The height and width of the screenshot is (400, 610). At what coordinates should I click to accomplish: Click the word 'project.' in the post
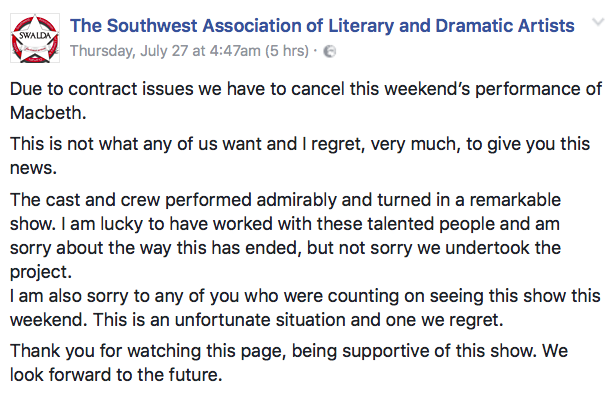point(41,272)
